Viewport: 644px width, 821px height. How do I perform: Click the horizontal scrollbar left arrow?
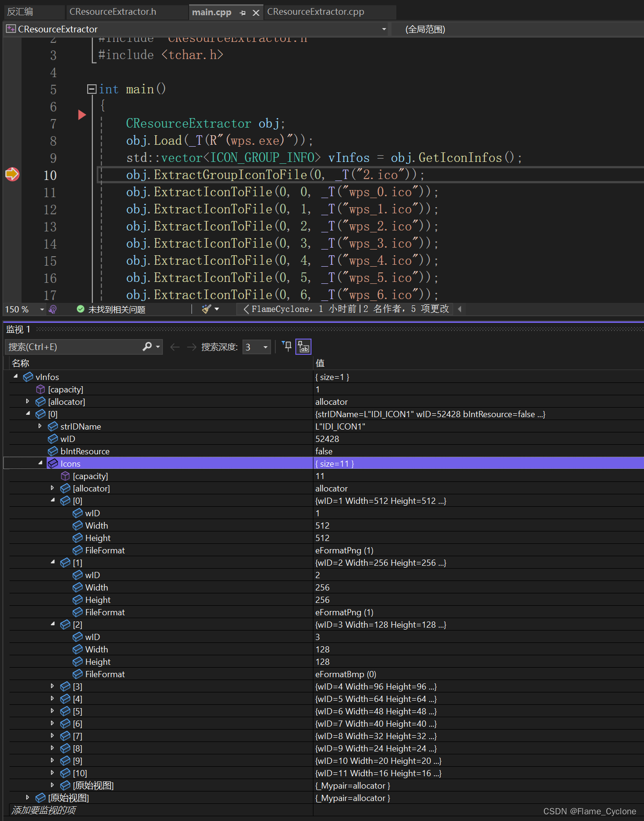tap(460, 309)
